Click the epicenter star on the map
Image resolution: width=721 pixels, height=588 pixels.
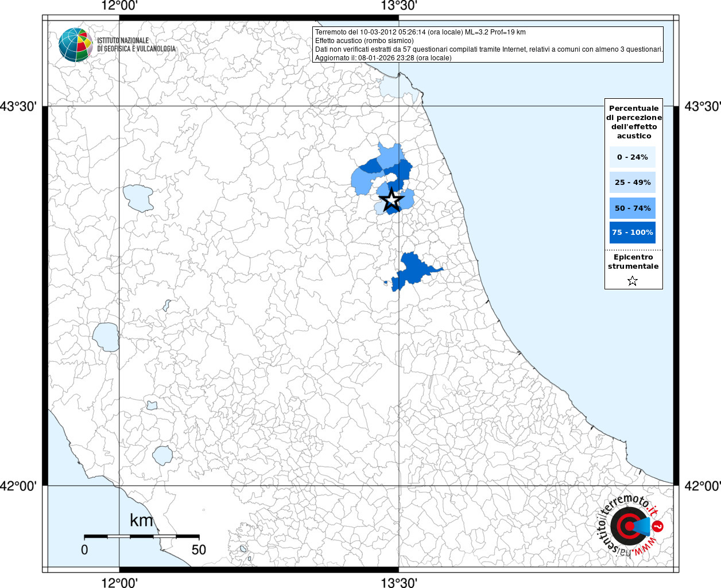coord(391,200)
